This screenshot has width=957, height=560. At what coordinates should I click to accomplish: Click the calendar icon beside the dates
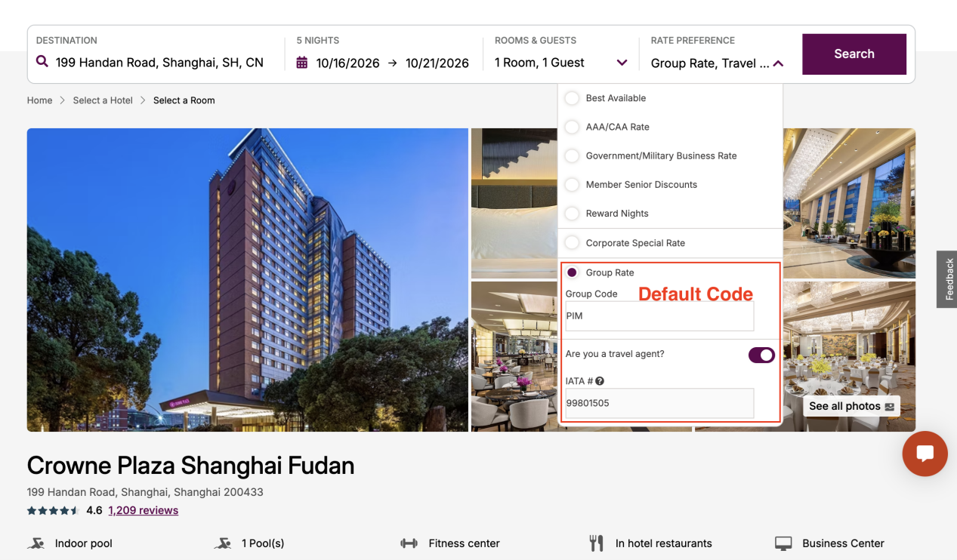point(302,63)
